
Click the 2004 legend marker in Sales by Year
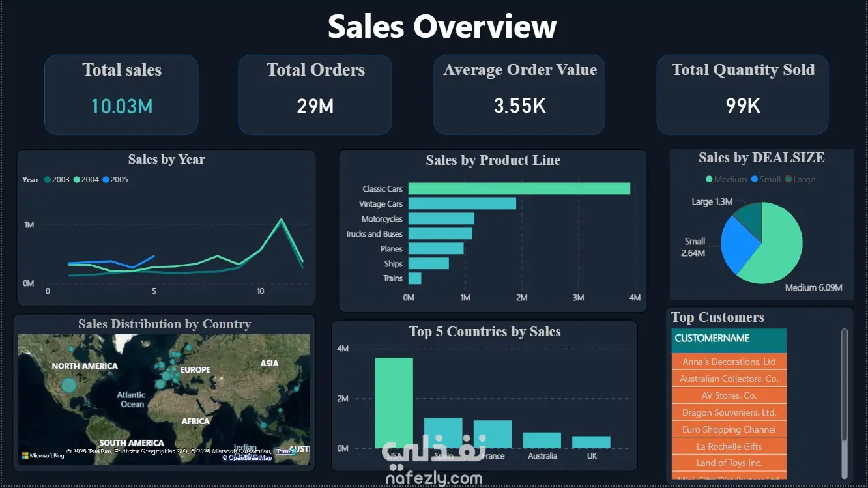pos(77,180)
